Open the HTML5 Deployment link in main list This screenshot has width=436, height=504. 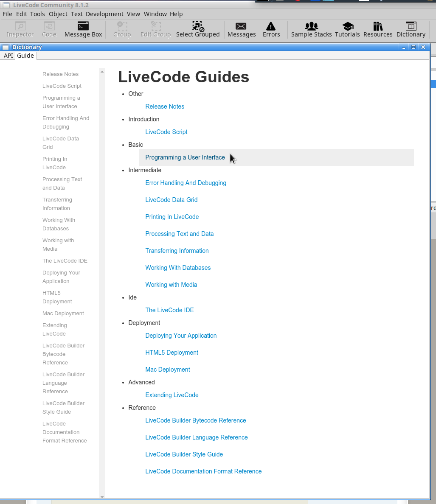click(172, 353)
